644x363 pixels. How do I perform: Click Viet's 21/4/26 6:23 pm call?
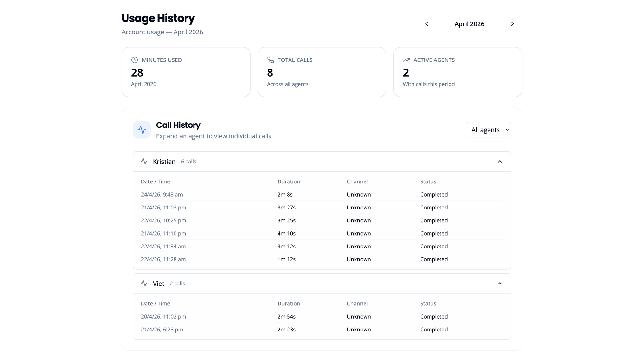pyautogui.click(x=322, y=329)
